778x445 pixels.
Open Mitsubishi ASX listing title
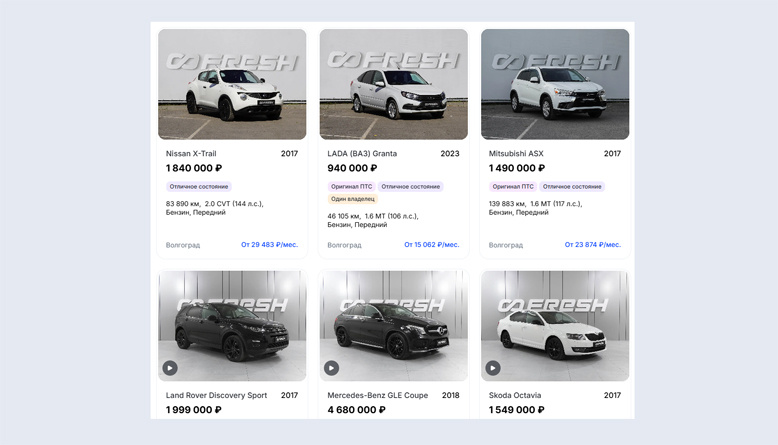coord(516,154)
